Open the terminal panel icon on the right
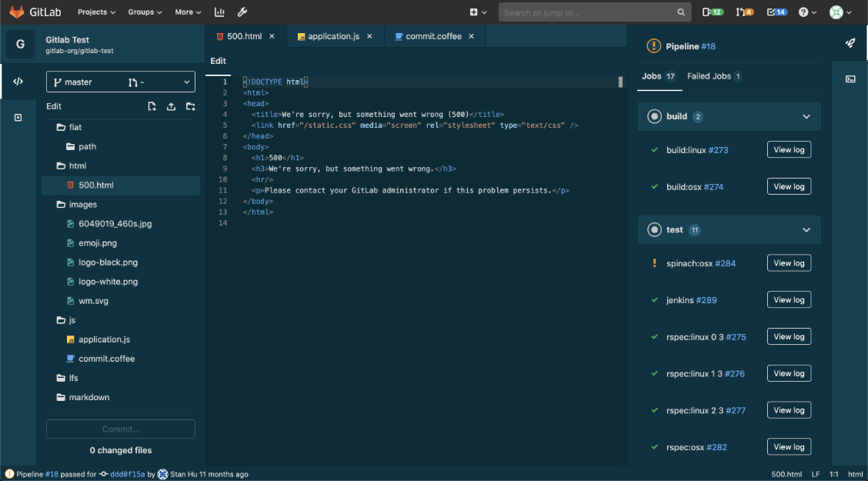The height and width of the screenshot is (481, 868). click(851, 77)
